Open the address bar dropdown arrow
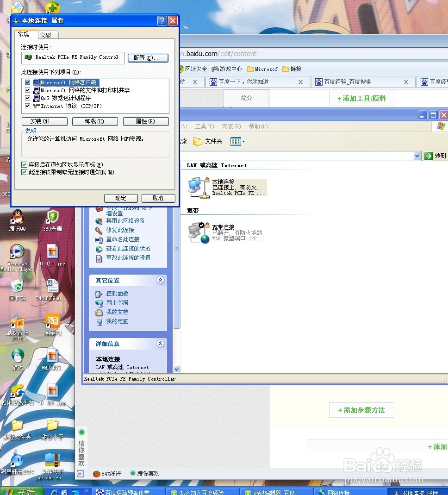 [417, 156]
